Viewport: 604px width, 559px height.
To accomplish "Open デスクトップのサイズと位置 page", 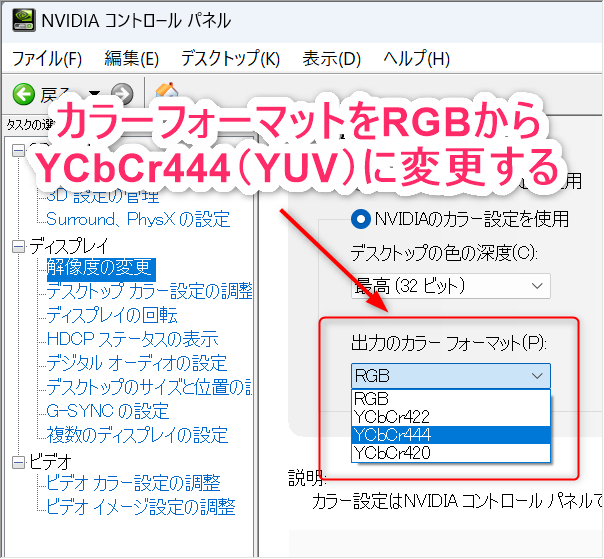I will (149, 387).
